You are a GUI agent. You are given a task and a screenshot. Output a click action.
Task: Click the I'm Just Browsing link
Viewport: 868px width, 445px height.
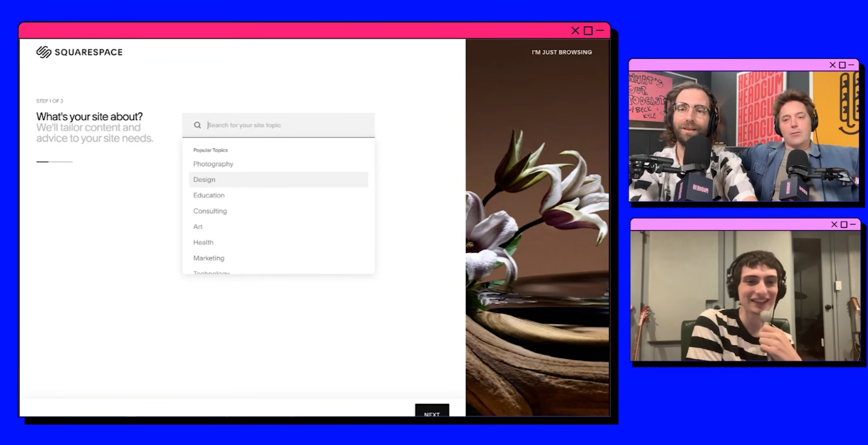(x=562, y=52)
